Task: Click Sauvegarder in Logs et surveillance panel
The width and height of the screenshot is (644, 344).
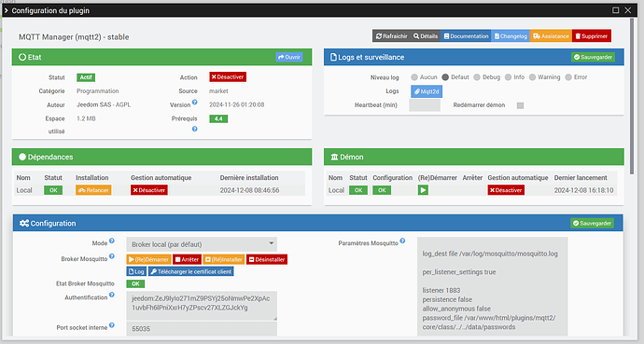Action: coord(593,57)
